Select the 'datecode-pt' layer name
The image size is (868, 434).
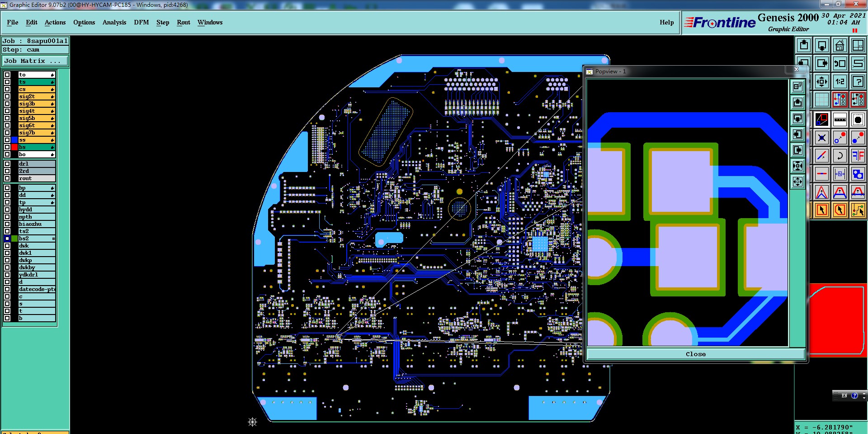coord(37,289)
